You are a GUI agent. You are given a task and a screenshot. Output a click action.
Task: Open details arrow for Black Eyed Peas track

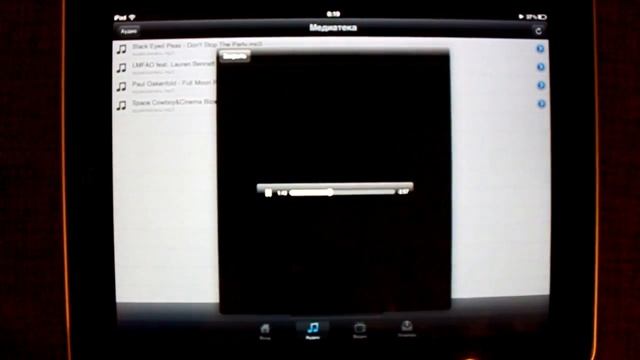pos(540,49)
